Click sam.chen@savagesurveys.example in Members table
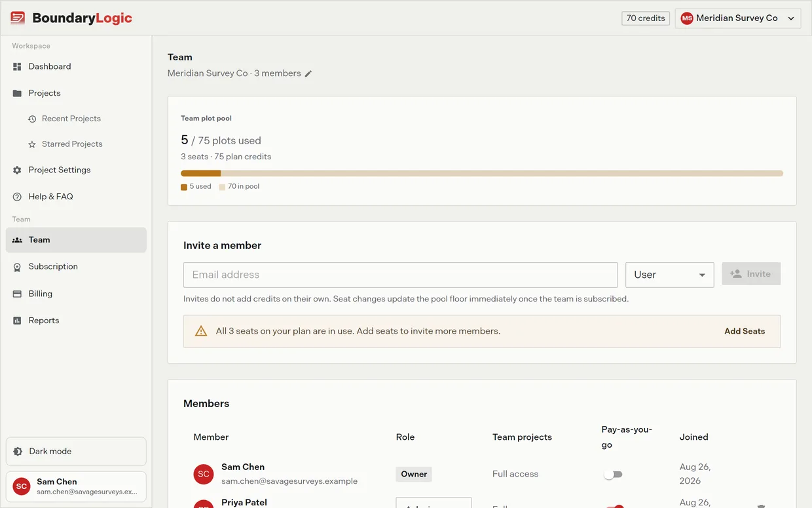 coord(289,481)
